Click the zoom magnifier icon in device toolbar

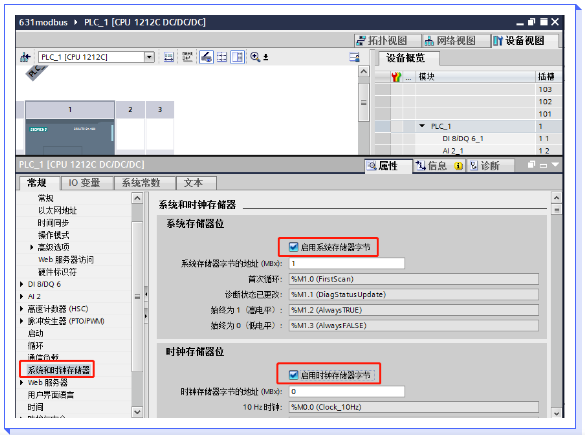click(255, 57)
